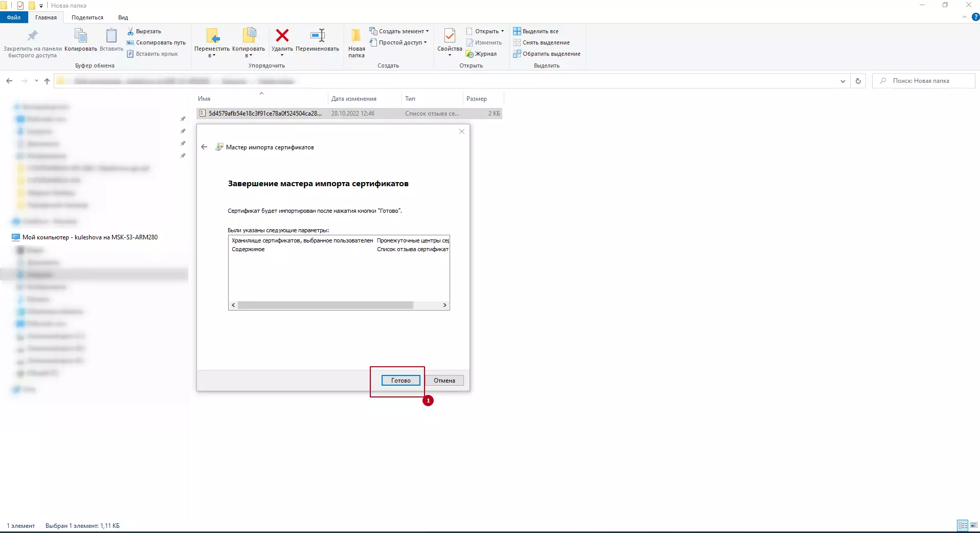Open the recent locations dropdown arrow
The width and height of the screenshot is (980, 533).
tap(36, 81)
